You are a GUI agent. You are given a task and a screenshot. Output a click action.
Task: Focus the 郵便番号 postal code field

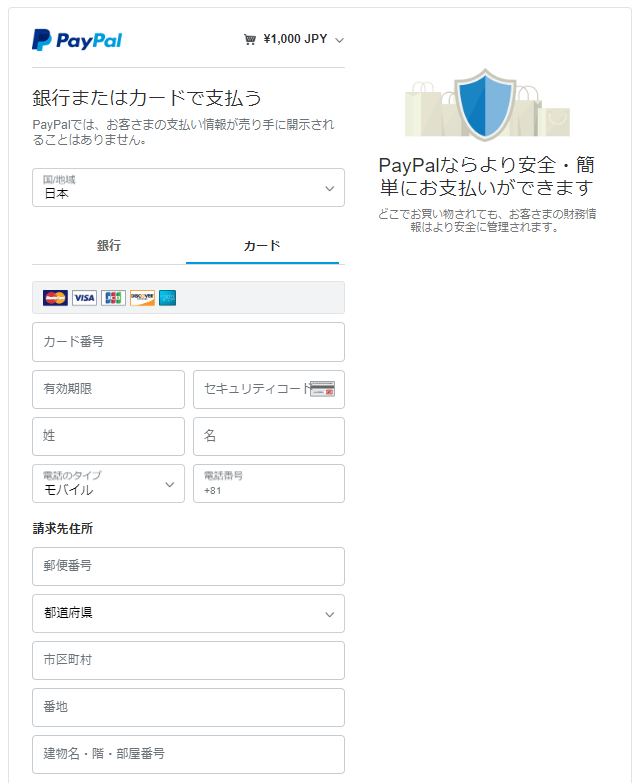click(x=188, y=566)
